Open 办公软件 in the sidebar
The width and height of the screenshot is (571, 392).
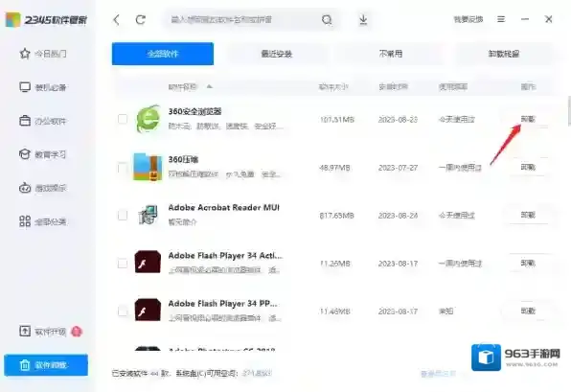coord(43,121)
